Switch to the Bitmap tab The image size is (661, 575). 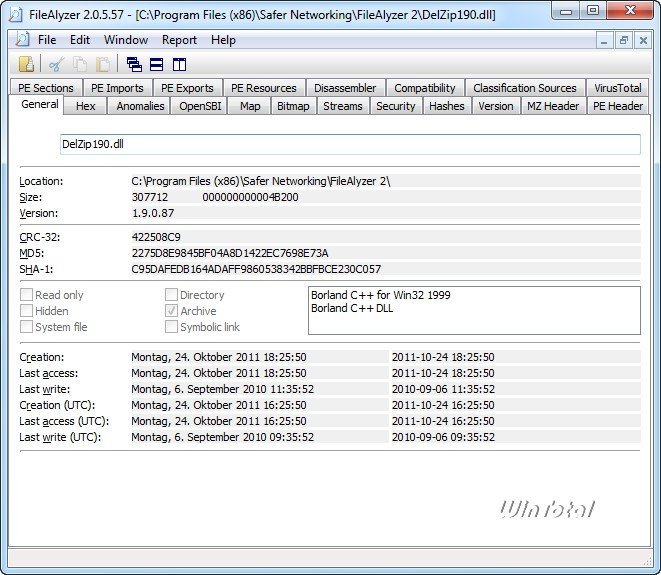293,106
